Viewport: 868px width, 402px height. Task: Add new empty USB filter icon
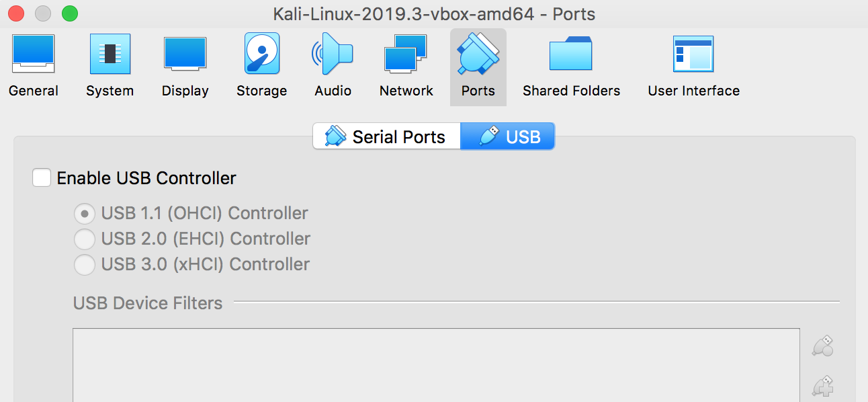coord(823,346)
